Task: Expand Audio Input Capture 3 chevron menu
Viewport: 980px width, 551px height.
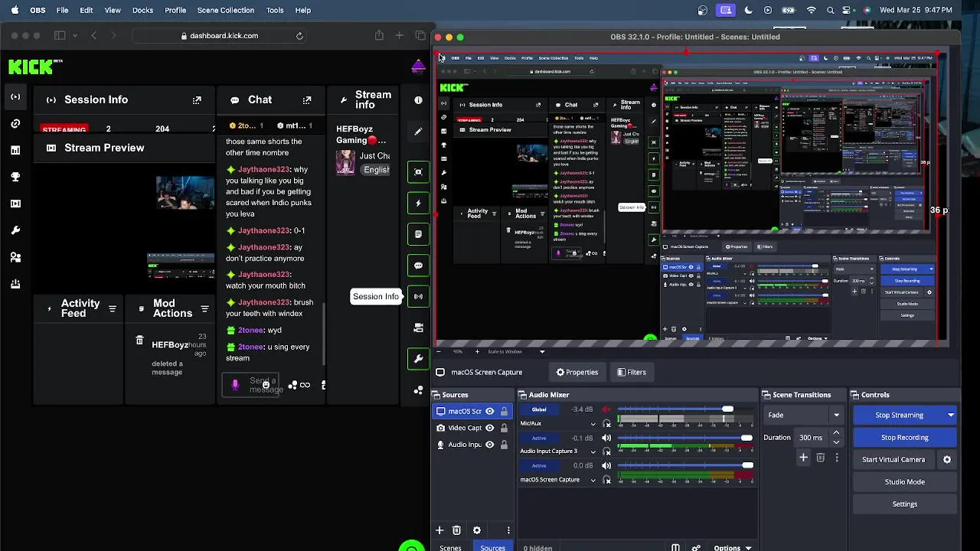Action: (x=593, y=452)
